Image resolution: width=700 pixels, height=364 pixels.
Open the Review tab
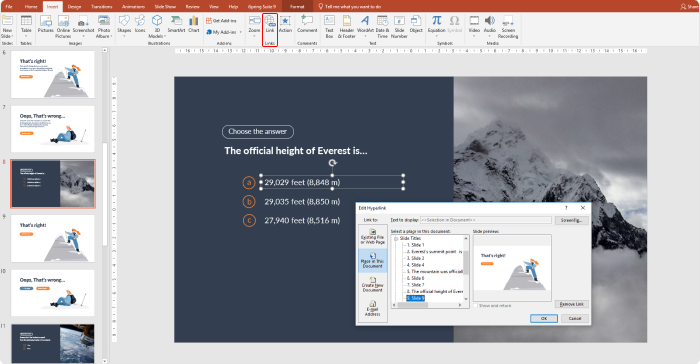[x=193, y=7]
